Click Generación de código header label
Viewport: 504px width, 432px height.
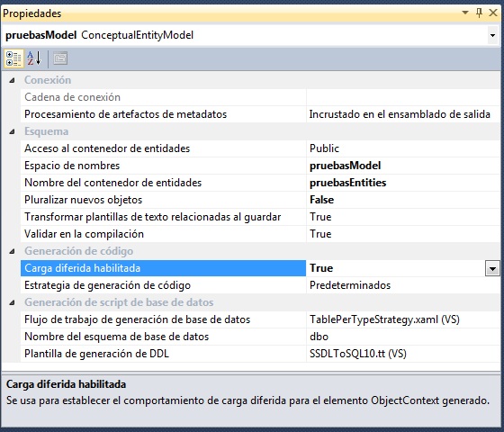(79, 251)
